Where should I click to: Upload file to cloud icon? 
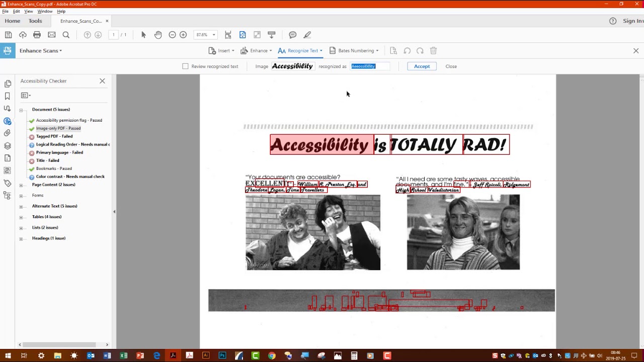(x=23, y=35)
